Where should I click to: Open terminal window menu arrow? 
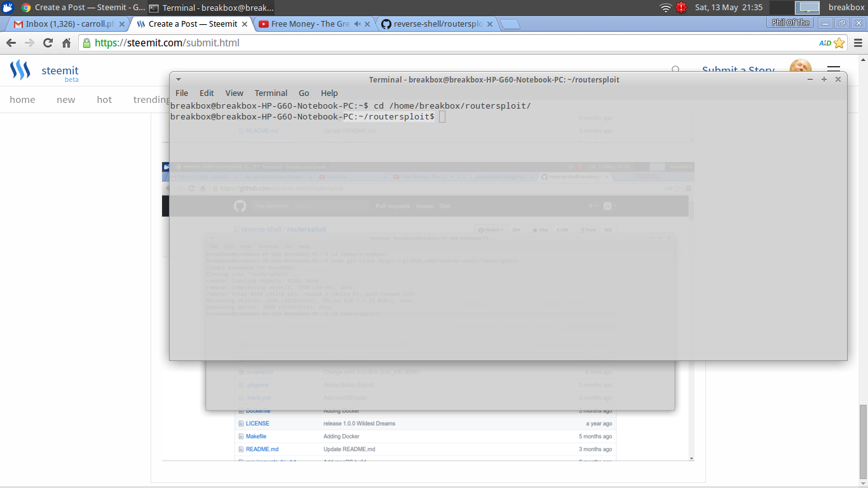tap(179, 79)
